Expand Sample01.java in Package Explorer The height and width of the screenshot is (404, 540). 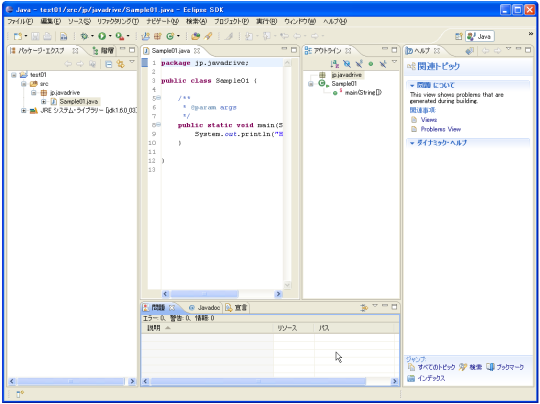pos(43,102)
